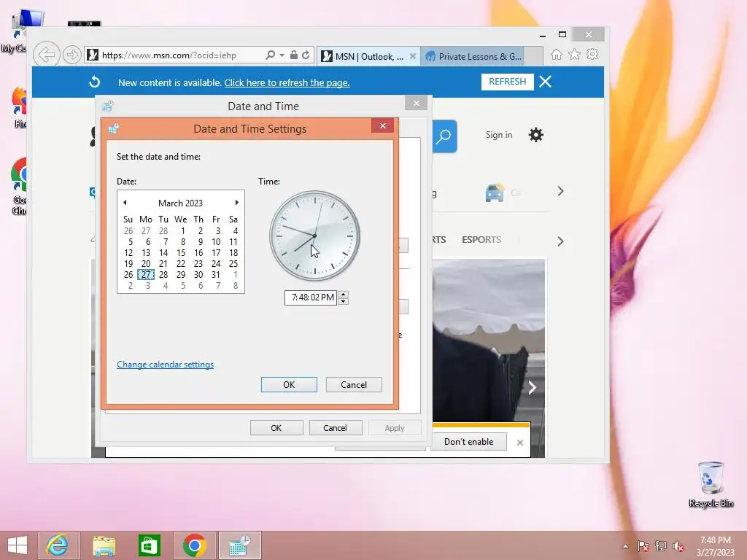
Task: Increase time with the up spinner arrow
Action: [x=343, y=295]
